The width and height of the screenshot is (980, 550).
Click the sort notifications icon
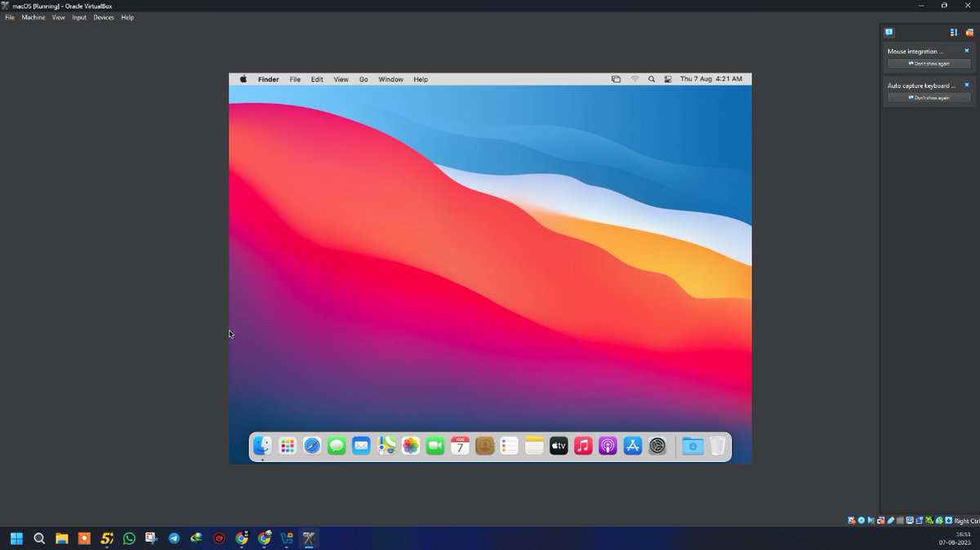954,33
